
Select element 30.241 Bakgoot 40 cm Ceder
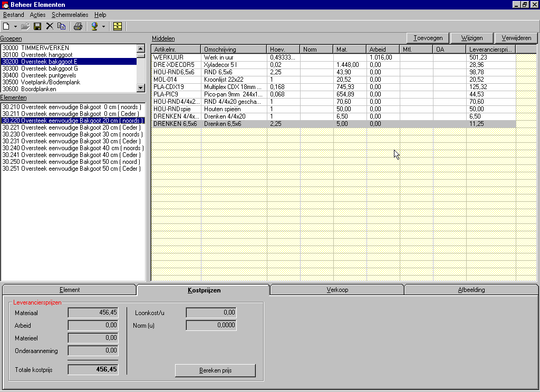point(73,155)
